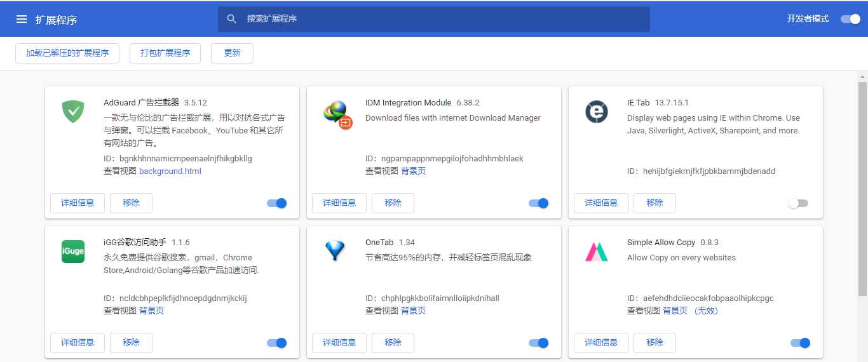Open 详细信息 for AdGuard
Image resolution: width=868 pixels, height=362 pixels.
click(x=78, y=203)
